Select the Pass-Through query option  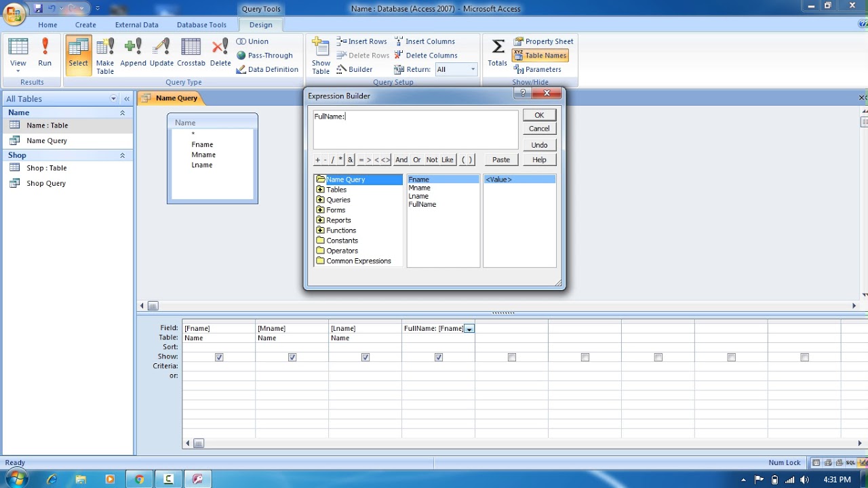264,56
